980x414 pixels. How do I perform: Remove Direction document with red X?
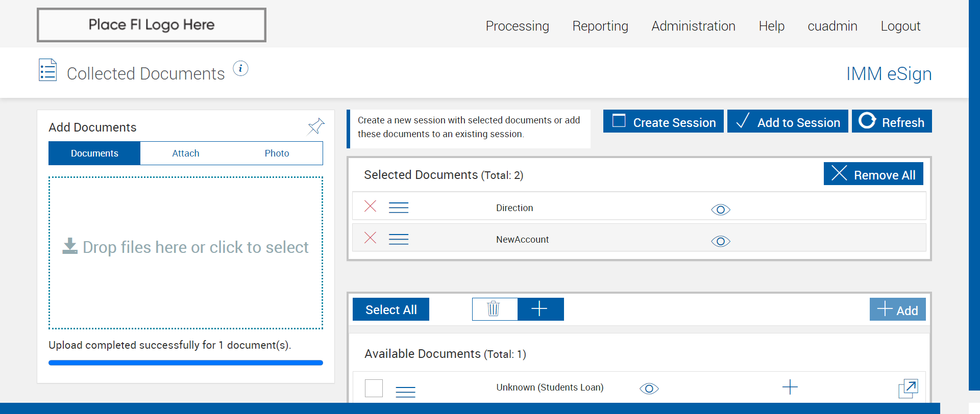click(370, 206)
